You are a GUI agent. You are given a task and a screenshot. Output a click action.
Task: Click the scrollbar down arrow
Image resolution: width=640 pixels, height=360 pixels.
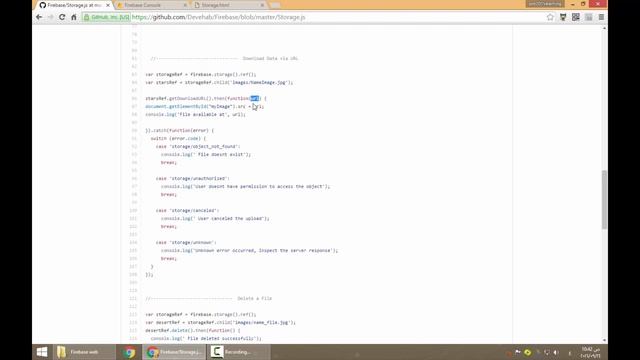604,340
